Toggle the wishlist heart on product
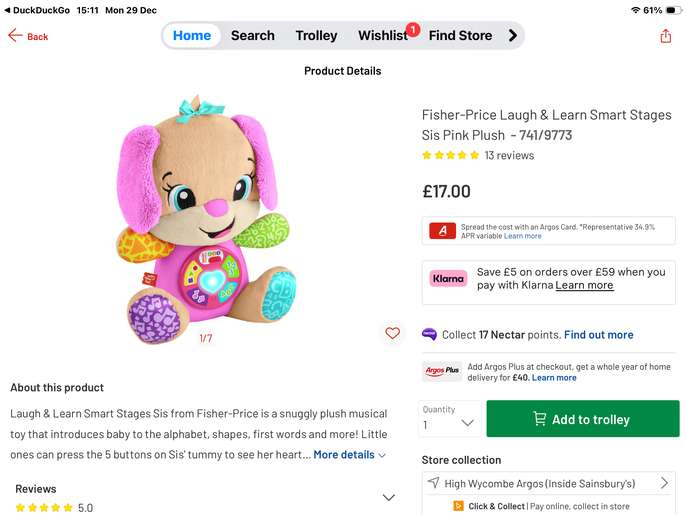The width and height of the screenshot is (686, 515). click(x=392, y=334)
